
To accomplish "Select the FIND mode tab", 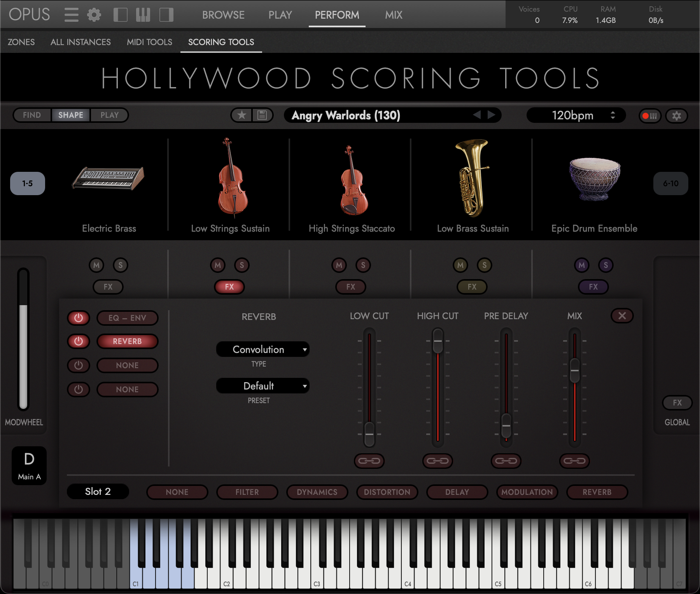I will (x=32, y=115).
